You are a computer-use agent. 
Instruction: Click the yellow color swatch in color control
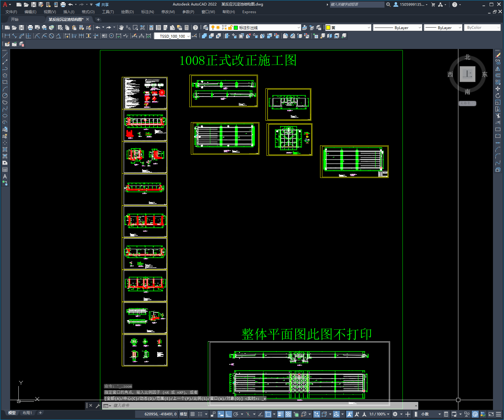(328, 28)
